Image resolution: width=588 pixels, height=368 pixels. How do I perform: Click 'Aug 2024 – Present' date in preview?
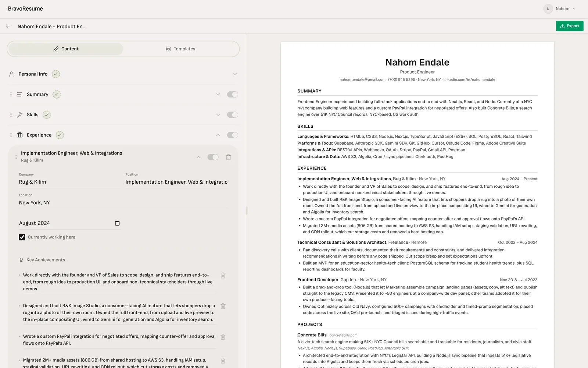point(519,179)
